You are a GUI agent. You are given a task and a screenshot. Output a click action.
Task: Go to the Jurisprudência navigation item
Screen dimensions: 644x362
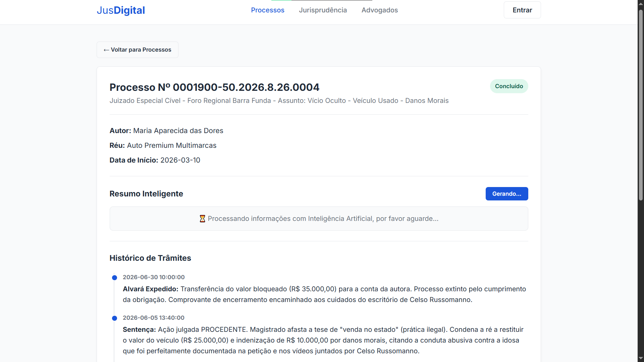pos(323,10)
